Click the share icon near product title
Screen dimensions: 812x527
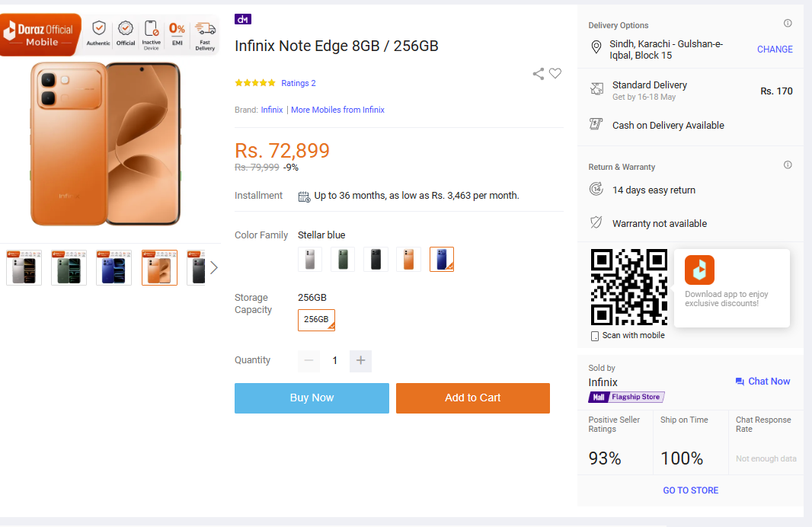(x=539, y=74)
